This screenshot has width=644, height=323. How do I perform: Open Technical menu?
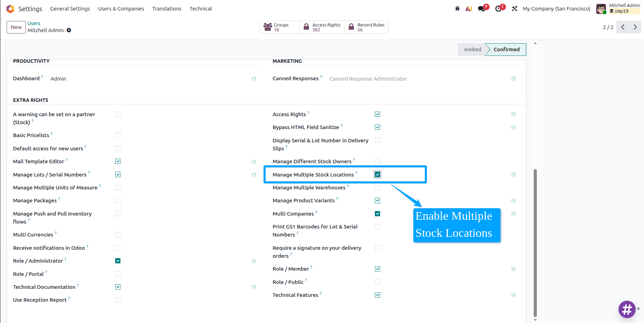(201, 9)
